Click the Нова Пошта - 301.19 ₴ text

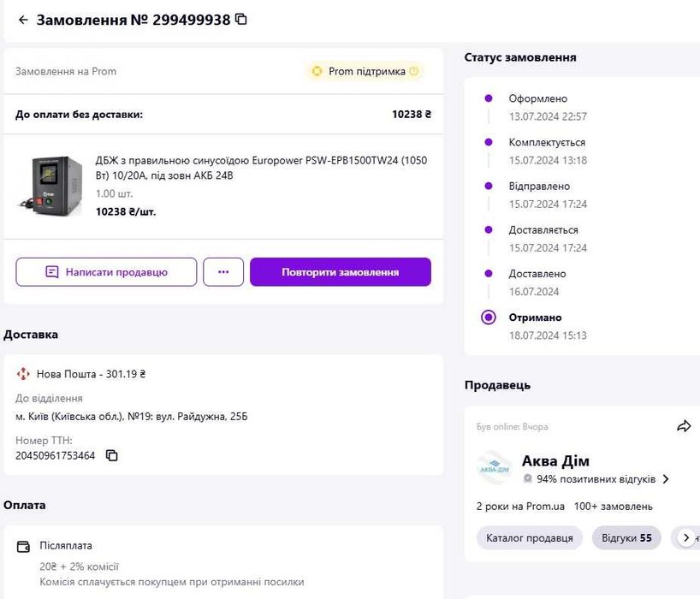point(91,374)
